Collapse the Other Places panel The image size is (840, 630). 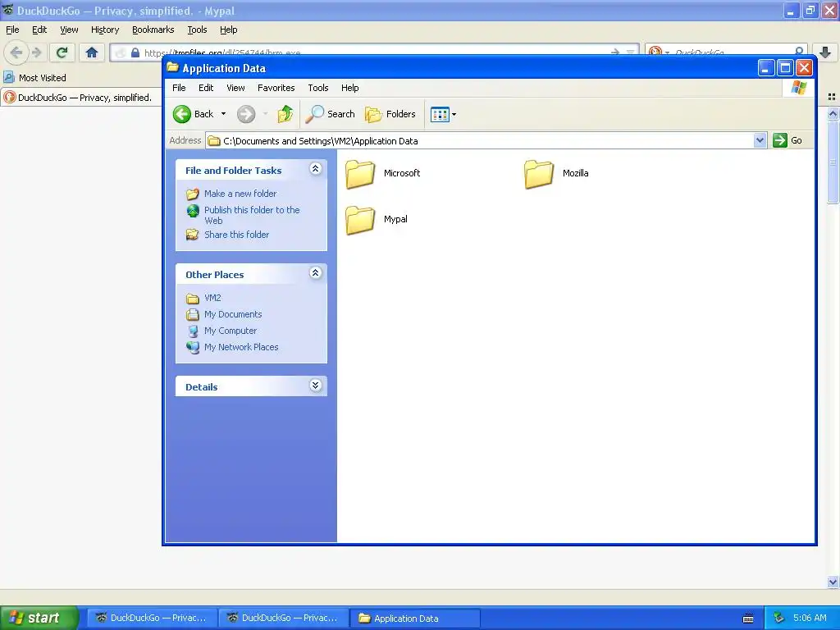(316, 273)
